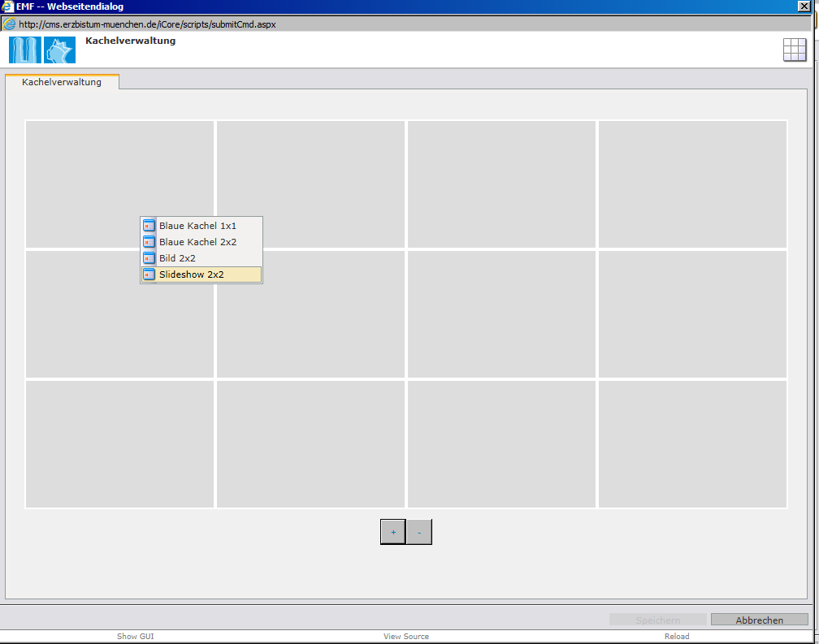Click the icon next to Slideshow 2x2
The height and width of the screenshot is (644, 819).
click(149, 274)
